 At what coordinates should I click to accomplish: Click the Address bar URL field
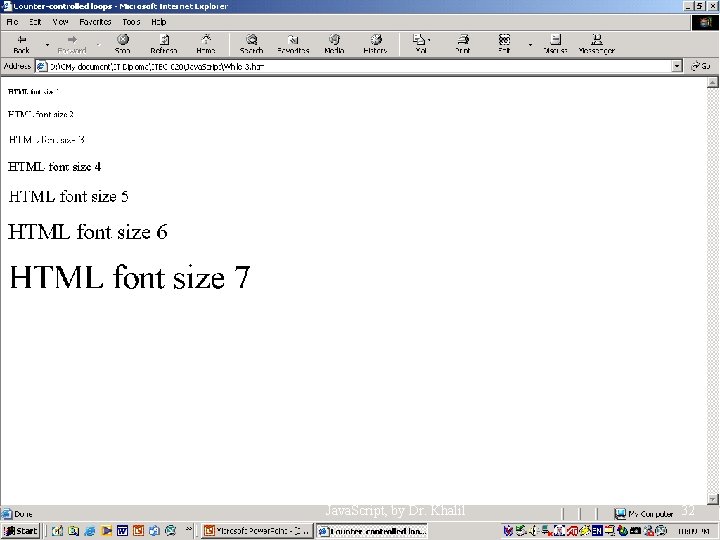(x=354, y=67)
